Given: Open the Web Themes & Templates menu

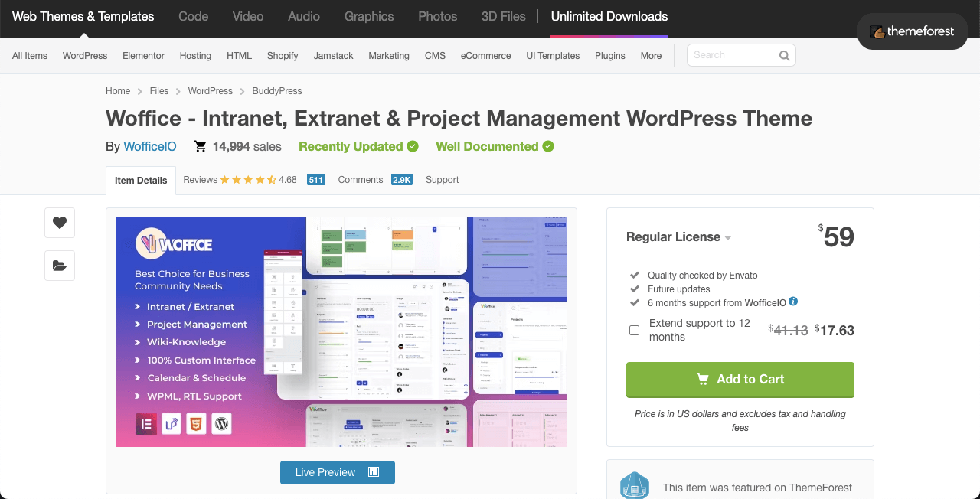Looking at the screenshot, I should (x=83, y=16).
